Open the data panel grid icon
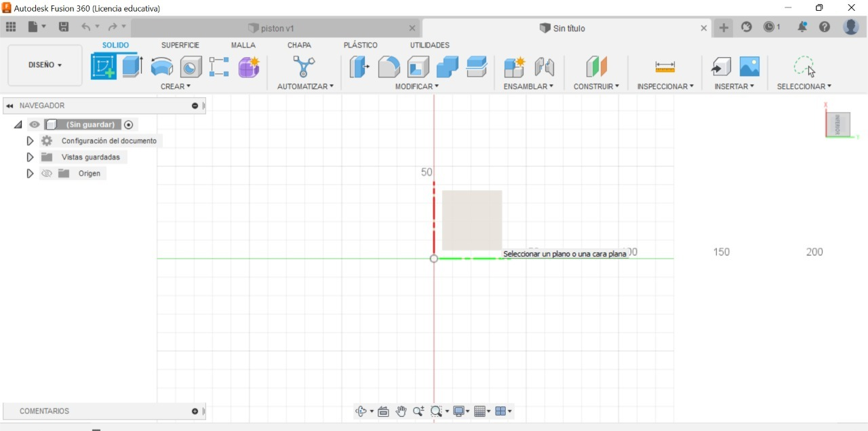This screenshot has width=868, height=431. tap(11, 27)
